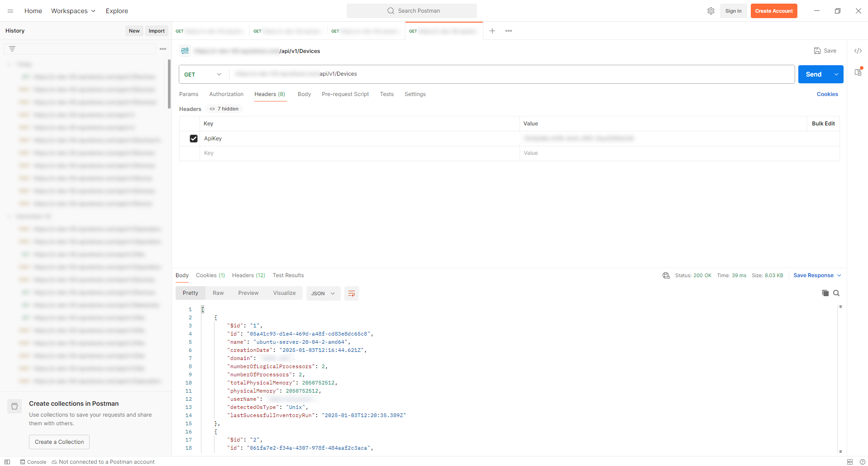Open the Test Results response tab

288,275
